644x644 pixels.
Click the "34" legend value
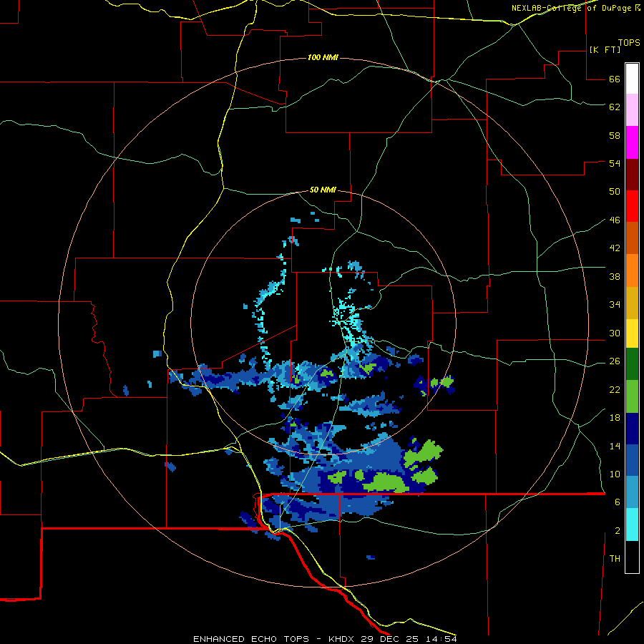pyautogui.click(x=615, y=305)
